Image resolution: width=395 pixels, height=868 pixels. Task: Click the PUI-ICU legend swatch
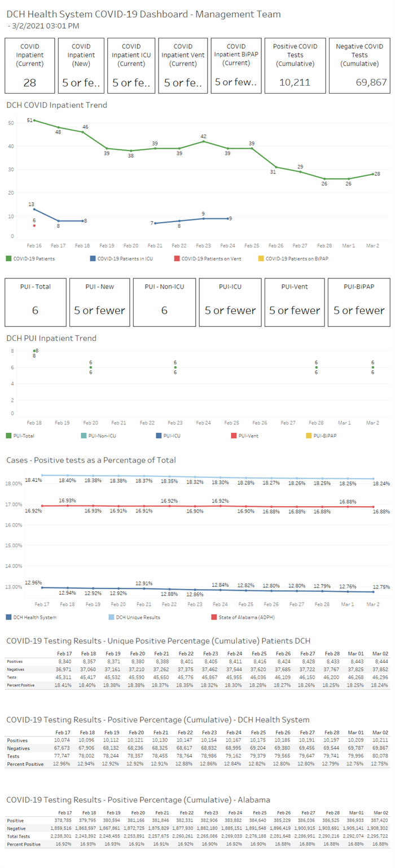click(x=159, y=436)
